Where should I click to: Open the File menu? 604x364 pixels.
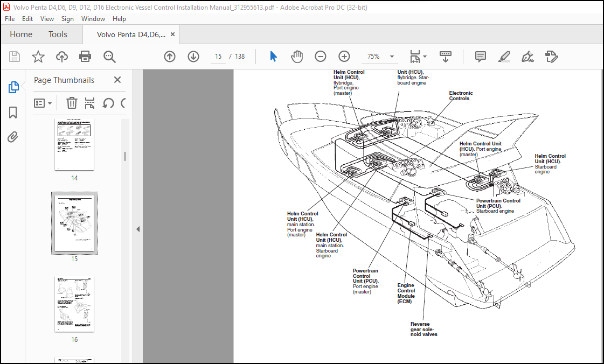point(10,18)
